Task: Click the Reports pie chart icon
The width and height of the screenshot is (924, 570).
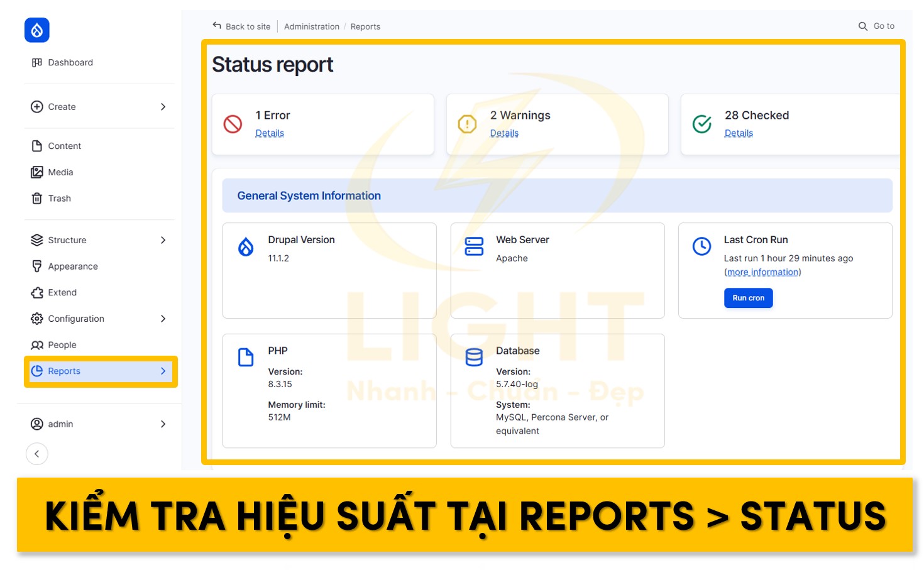Action: [x=37, y=371]
